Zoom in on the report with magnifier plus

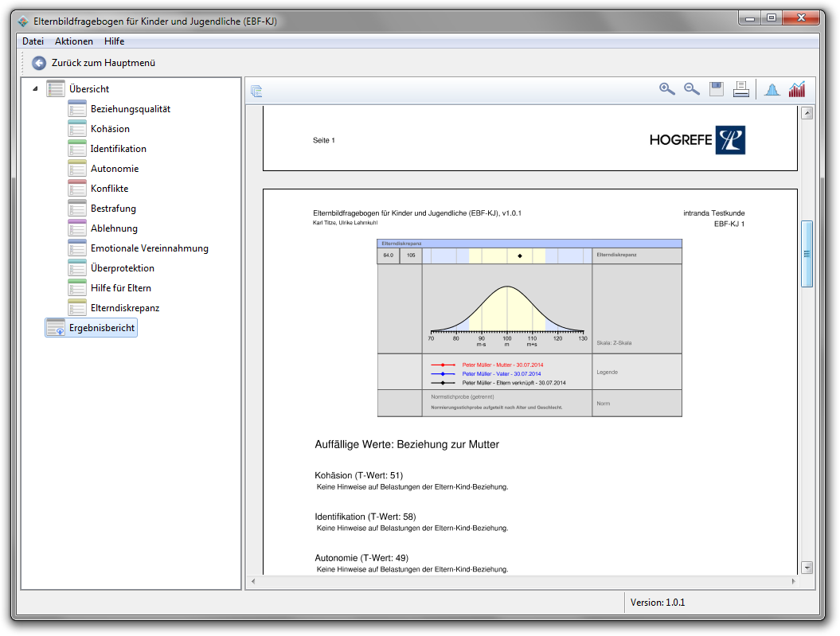666,89
